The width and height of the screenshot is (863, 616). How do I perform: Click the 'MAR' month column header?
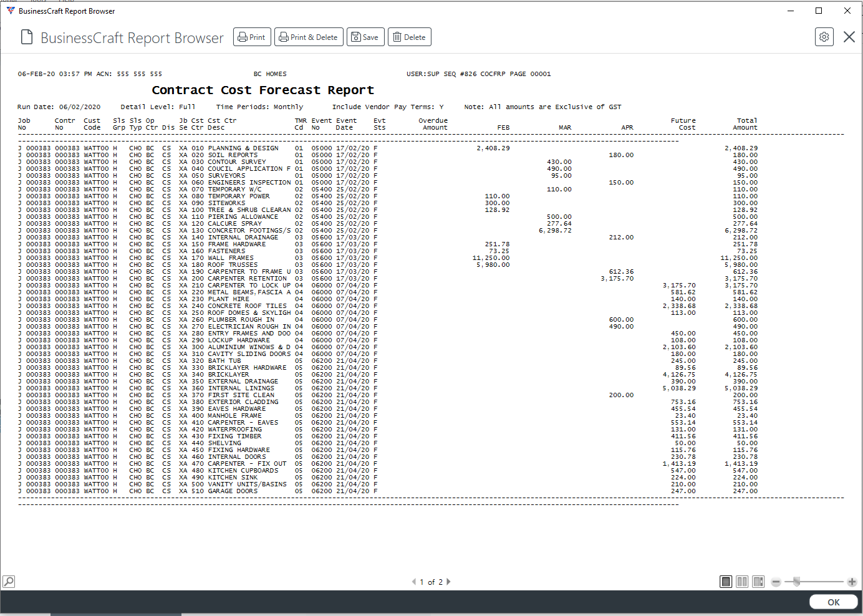pyautogui.click(x=565, y=128)
